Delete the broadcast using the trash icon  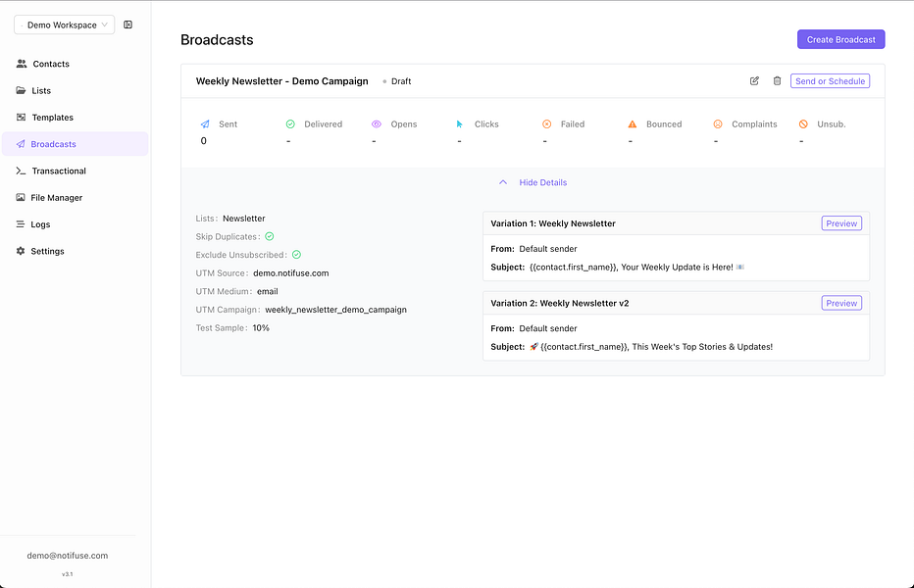coord(777,81)
